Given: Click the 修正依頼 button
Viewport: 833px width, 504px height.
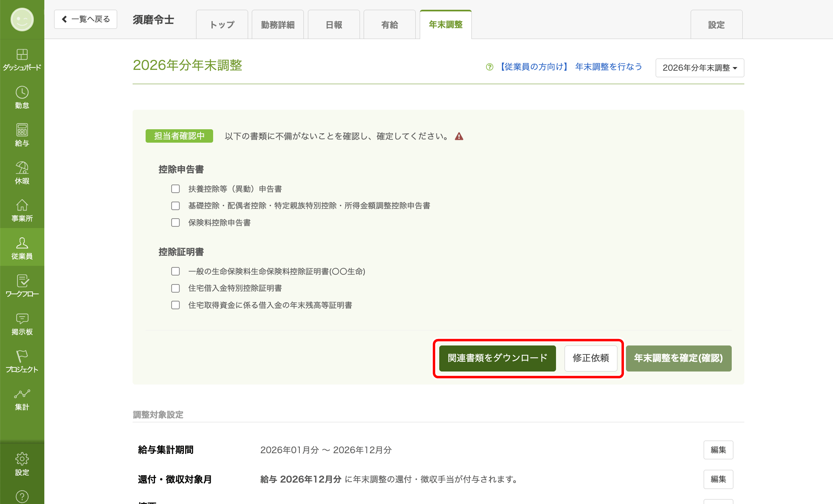Looking at the screenshot, I should pyautogui.click(x=591, y=358).
